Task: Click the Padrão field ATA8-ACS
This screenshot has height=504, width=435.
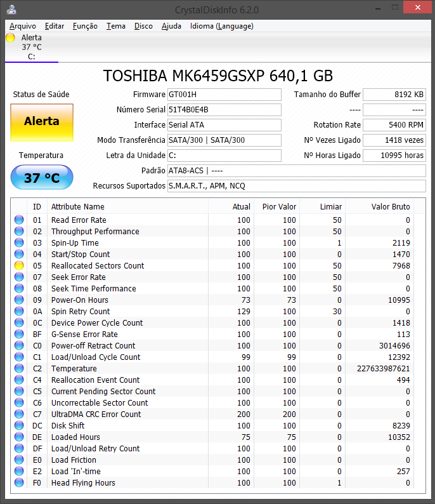Action: pos(297,171)
